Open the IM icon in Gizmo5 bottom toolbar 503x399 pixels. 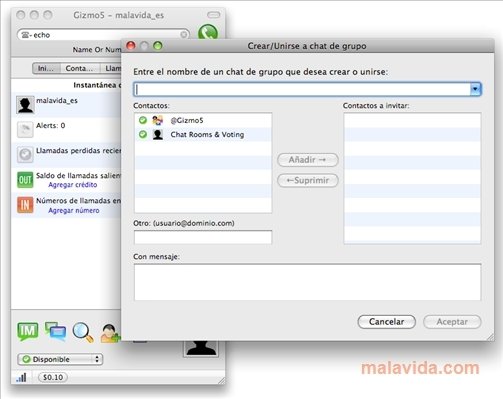pos(28,331)
